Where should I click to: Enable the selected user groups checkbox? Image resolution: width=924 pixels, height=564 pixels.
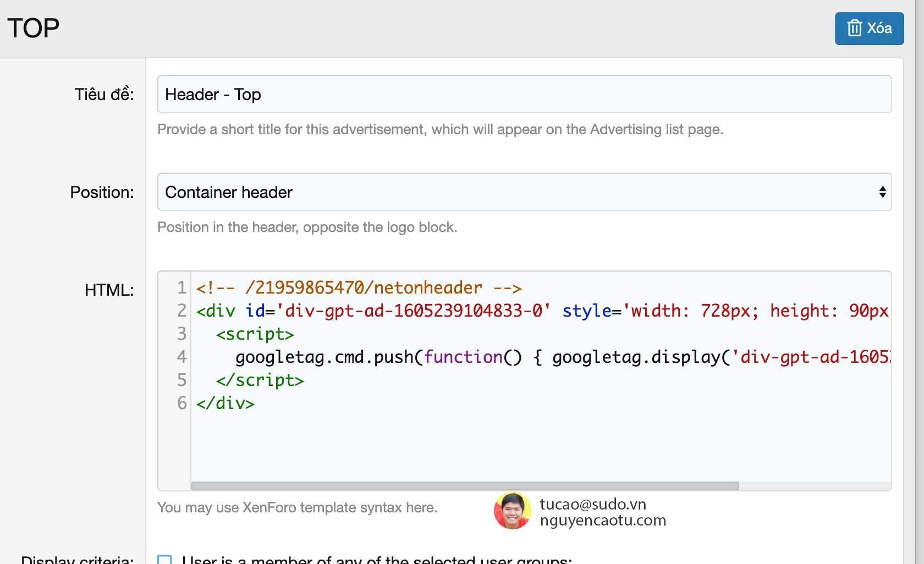[x=165, y=560]
